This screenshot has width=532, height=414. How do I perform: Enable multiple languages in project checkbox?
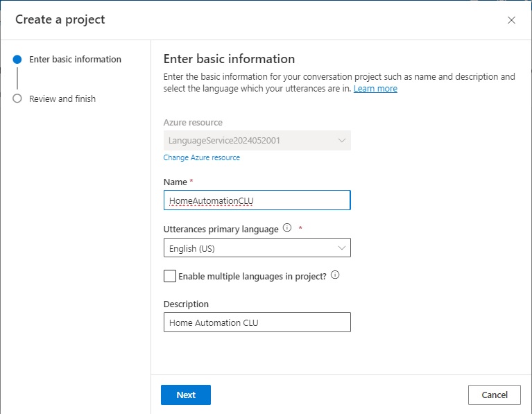(170, 276)
